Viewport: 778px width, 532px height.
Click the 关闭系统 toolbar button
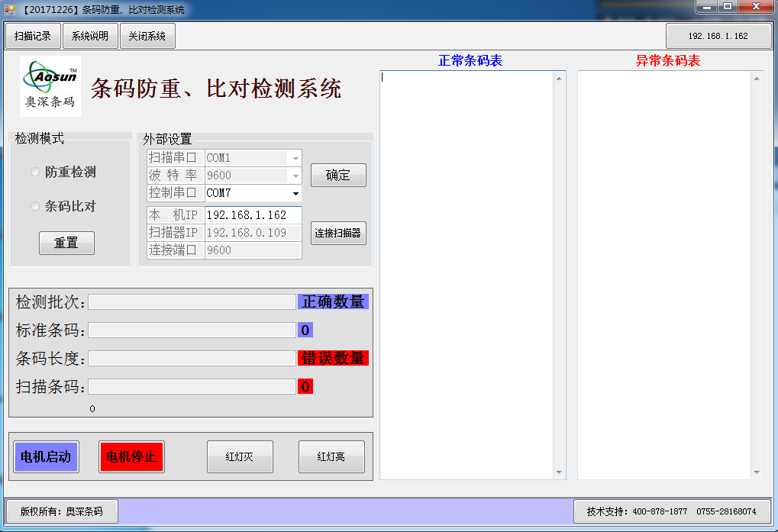pos(147,36)
